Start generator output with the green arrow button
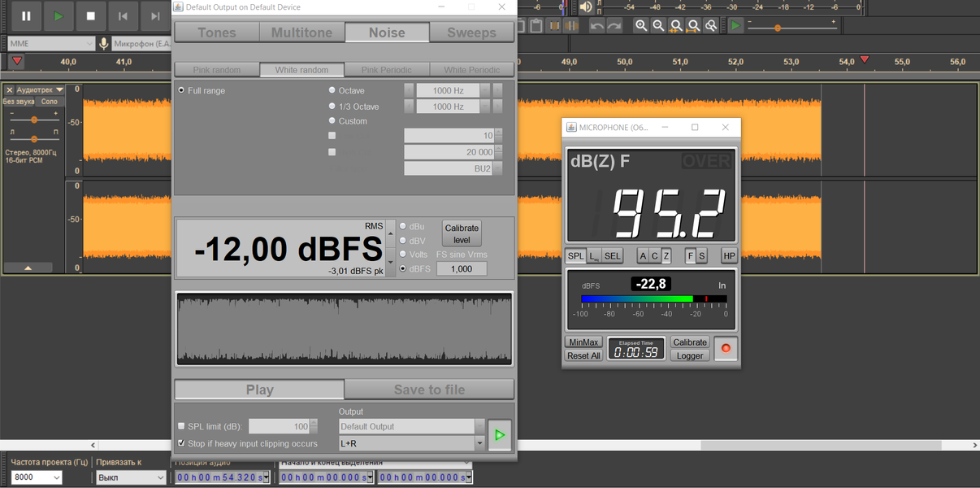This screenshot has width=980, height=488. 500,435
